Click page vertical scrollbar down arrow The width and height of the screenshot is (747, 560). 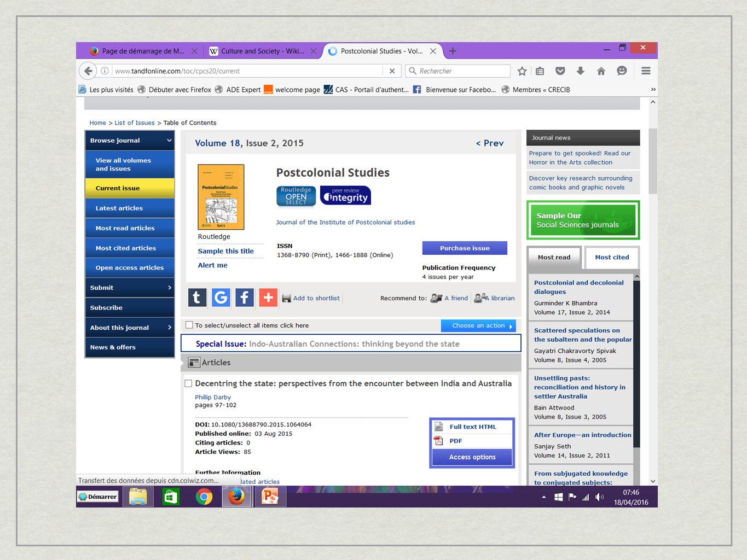point(653,481)
